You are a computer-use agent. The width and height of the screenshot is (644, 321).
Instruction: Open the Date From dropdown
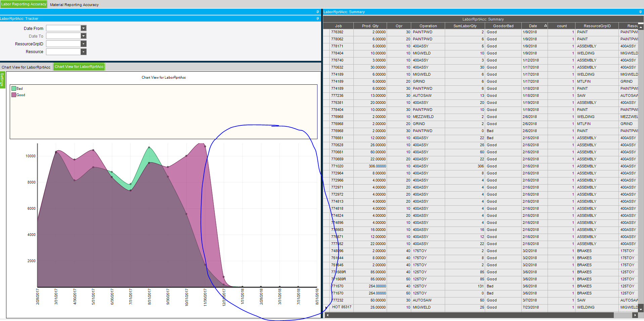[x=84, y=28]
